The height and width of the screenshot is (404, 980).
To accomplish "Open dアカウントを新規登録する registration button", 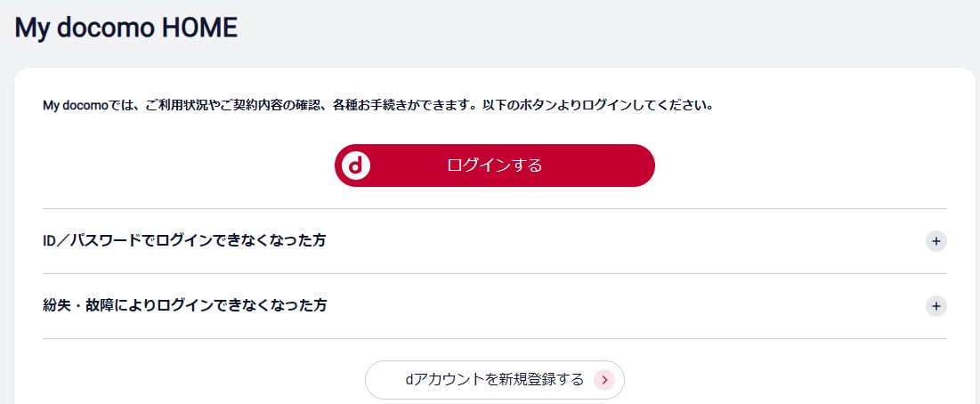I will (x=494, y=380).
